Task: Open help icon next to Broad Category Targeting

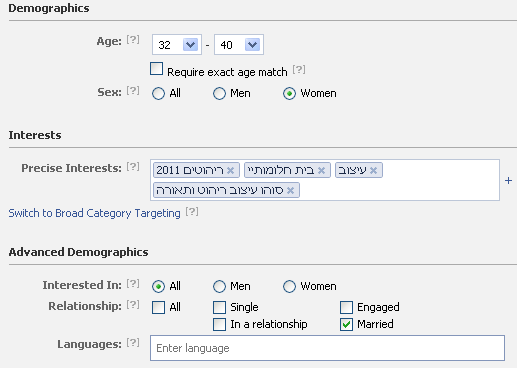Action: [x=192, y=212]
